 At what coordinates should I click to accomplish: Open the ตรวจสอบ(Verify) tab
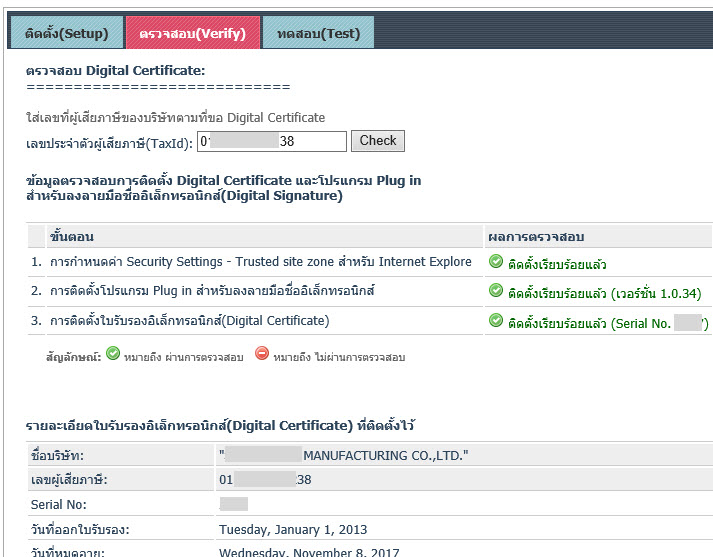[192, 32]
